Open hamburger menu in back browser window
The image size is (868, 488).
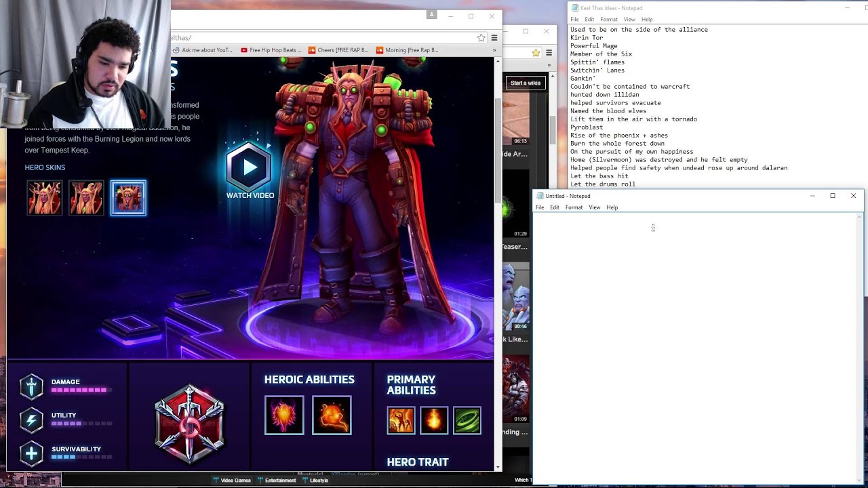(549, 53)
